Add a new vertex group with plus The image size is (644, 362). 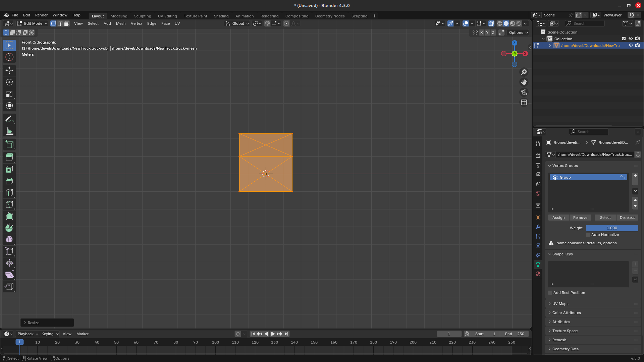tap(635, 176)
